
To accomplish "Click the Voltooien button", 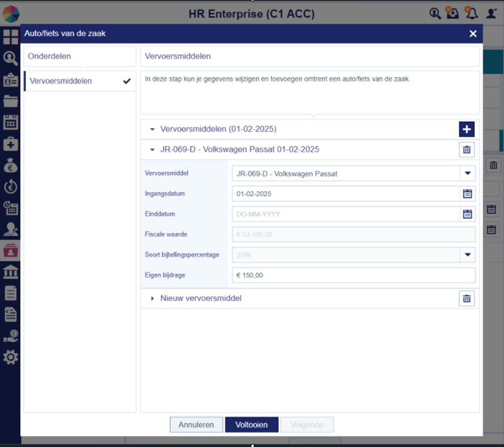I will [x=252, y=425].
